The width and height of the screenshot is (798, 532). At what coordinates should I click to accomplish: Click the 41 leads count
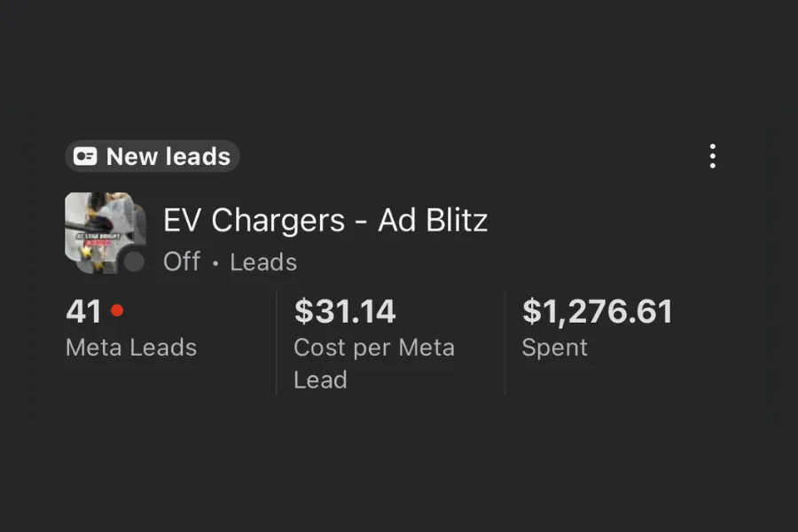pyautogui.click(x=83, y=311)
